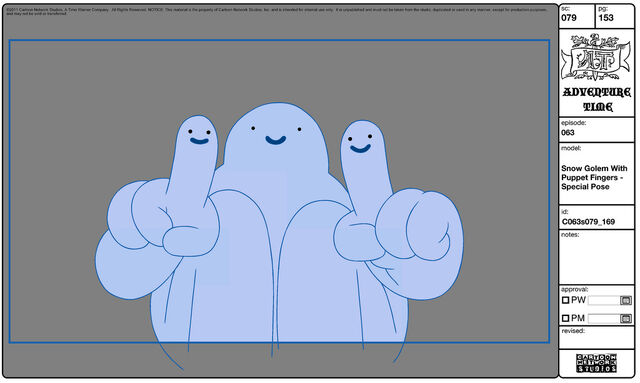Image resolution: width=640 pixels, height=383 pixels.
Task: Click the Snow Golem's center smiling mouth
Action: coord(276,140)
